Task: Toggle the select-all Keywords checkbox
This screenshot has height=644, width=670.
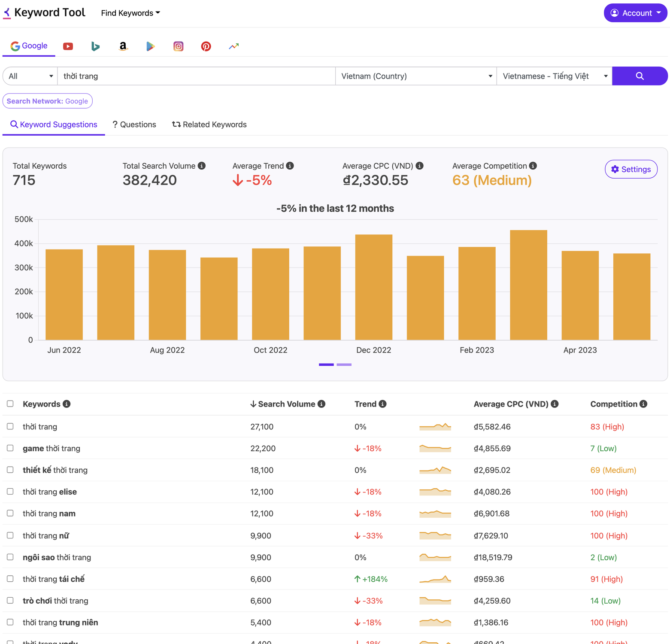Action: 10,404
